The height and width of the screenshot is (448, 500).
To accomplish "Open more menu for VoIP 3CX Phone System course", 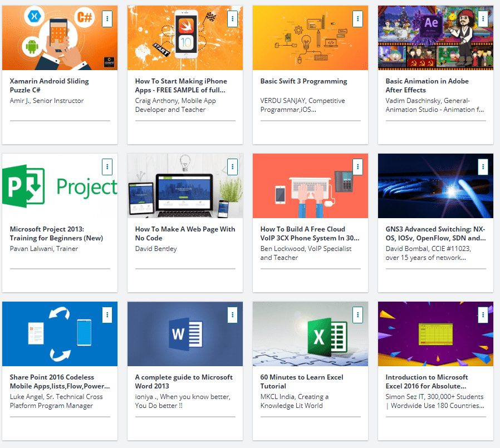I will point(358,166).
